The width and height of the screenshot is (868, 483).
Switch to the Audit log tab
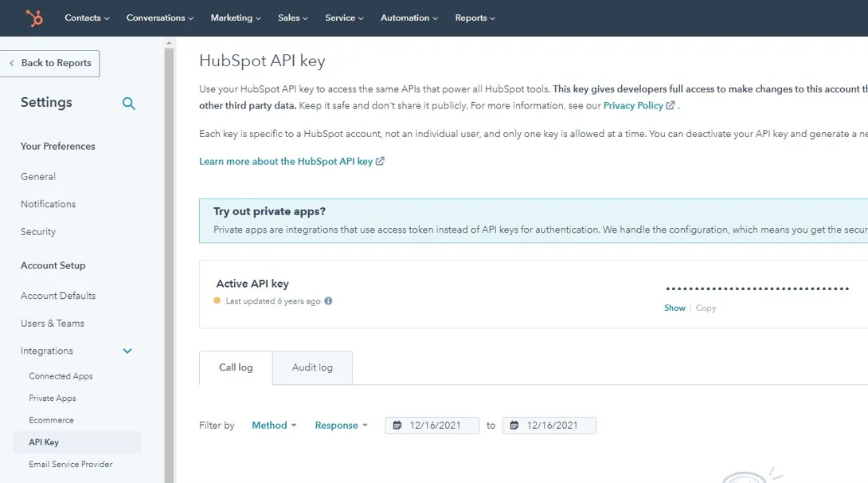(311, 367)
